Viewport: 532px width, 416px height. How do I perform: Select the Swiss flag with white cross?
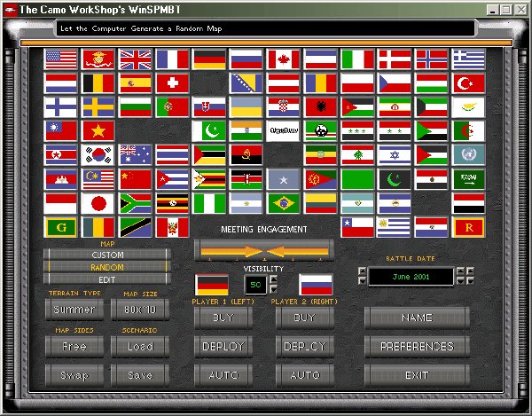coord(172,83)
